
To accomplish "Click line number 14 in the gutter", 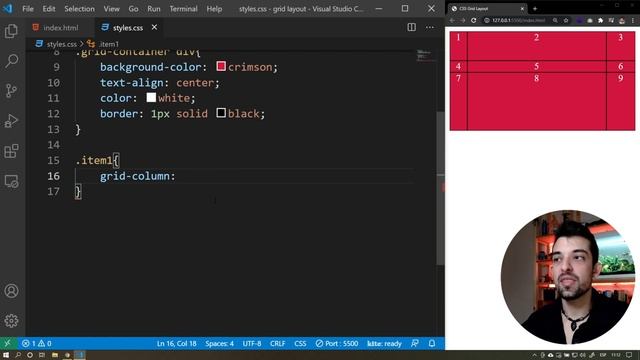I will point(53,145).
